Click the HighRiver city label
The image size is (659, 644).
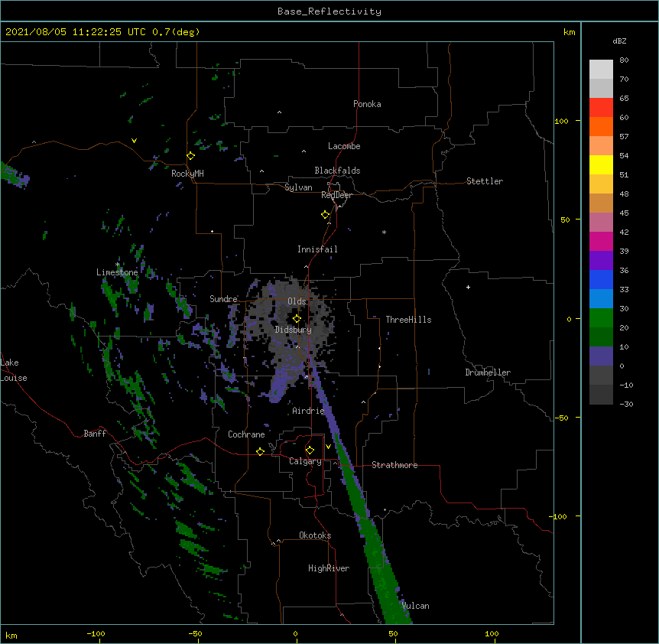[329, 568]
